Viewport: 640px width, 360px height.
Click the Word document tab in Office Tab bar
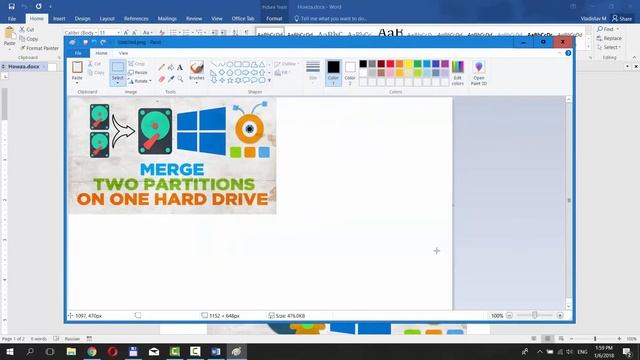pyautogui.click(x=24, y=67)
